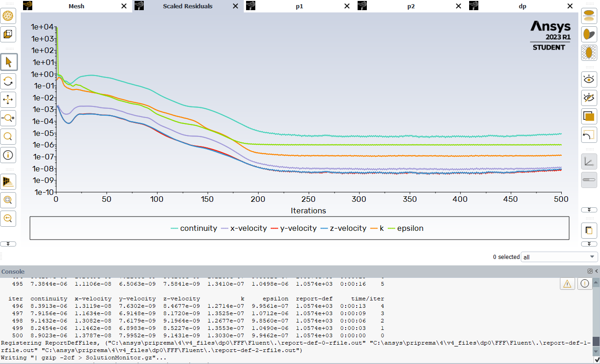Open the p2 tab
600x364 pixels.
(411, 6)
